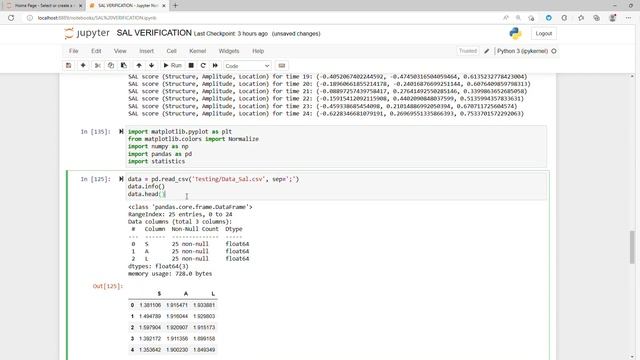Close the SAL VERIFICATION browser tab
This screenshot has width=640, height=360.
pyautogui.click(x=164, y=6)
